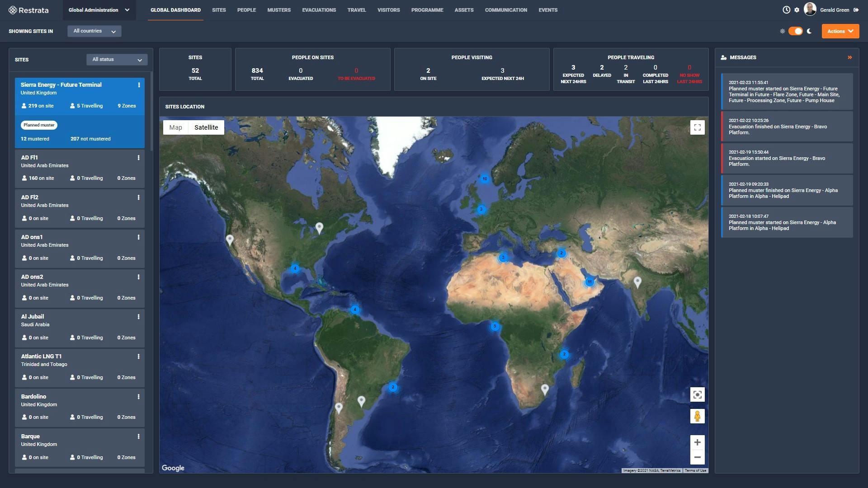Click the logout icon beside Gerald Green
Screen dimensions: 868x488
[856, 10]
